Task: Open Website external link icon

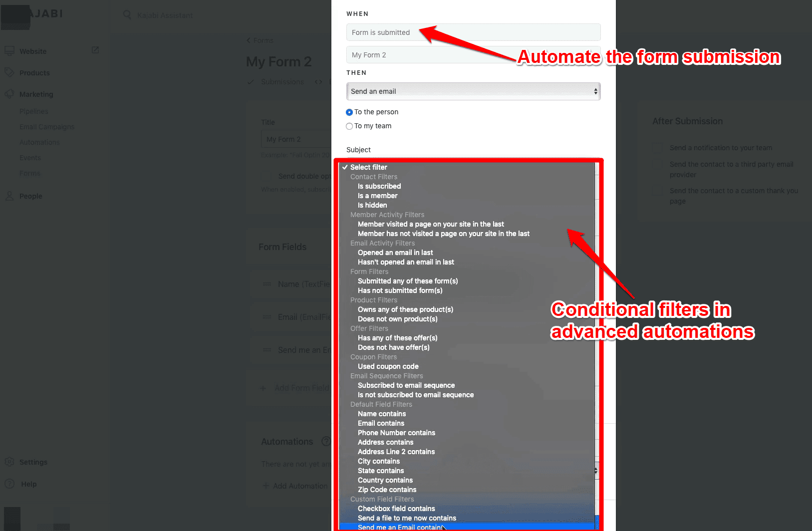Action: pyautogui.click(x=95, y=50)
